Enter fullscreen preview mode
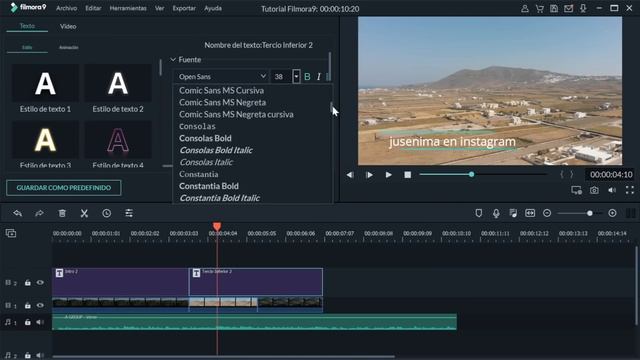Image resolution: width=640 pixels, height=360 pixels. [630, 190]
